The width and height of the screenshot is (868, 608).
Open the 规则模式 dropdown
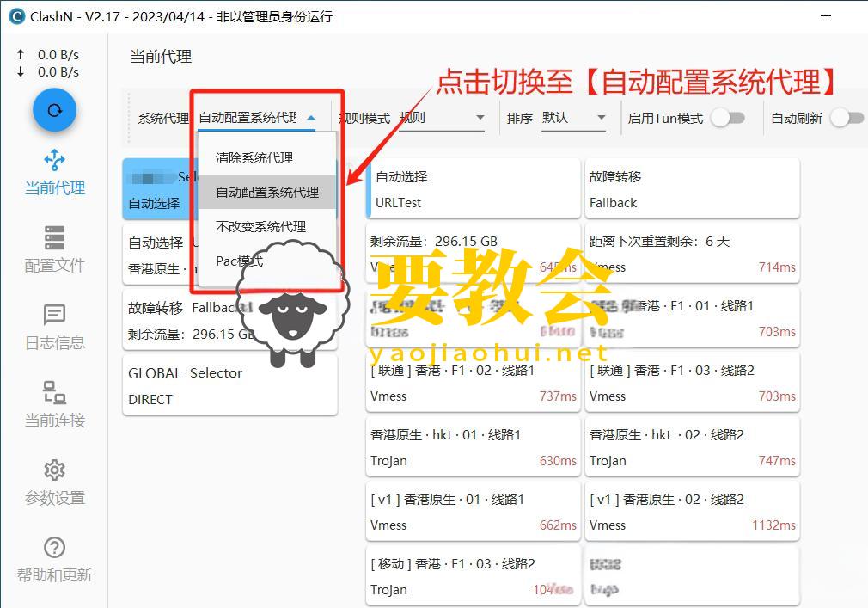442,118
